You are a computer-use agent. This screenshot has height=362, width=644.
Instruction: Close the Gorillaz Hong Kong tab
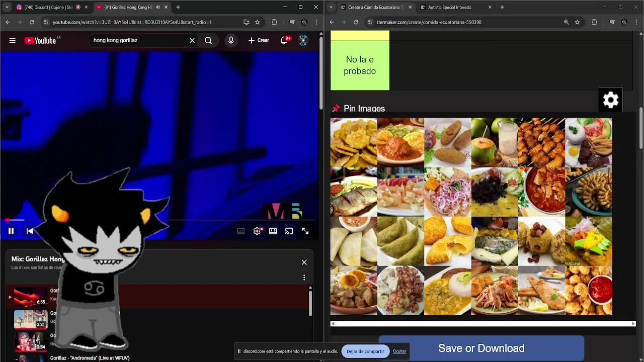[166, 7]
